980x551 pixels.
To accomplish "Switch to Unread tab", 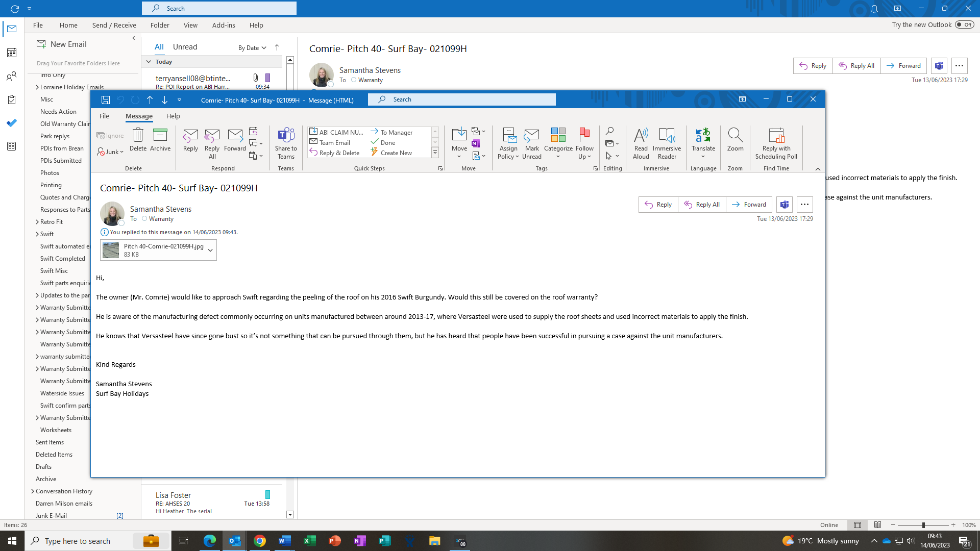I will [x=185, y=47].
